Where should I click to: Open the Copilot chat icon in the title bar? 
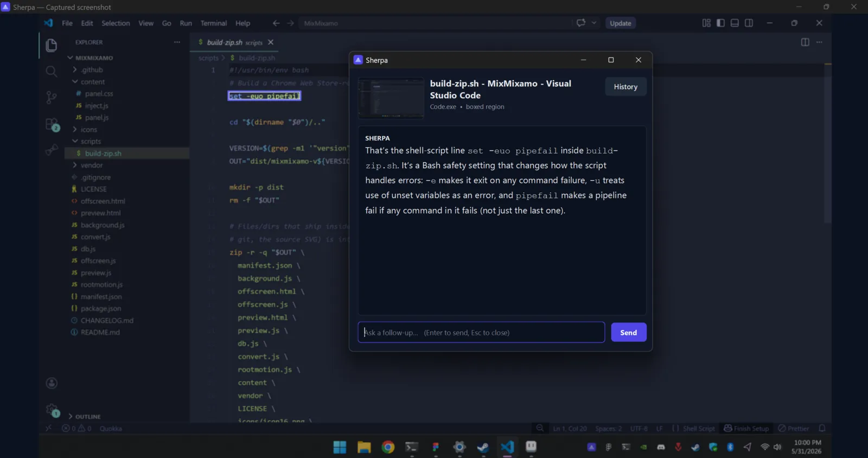tap(581, 23)
